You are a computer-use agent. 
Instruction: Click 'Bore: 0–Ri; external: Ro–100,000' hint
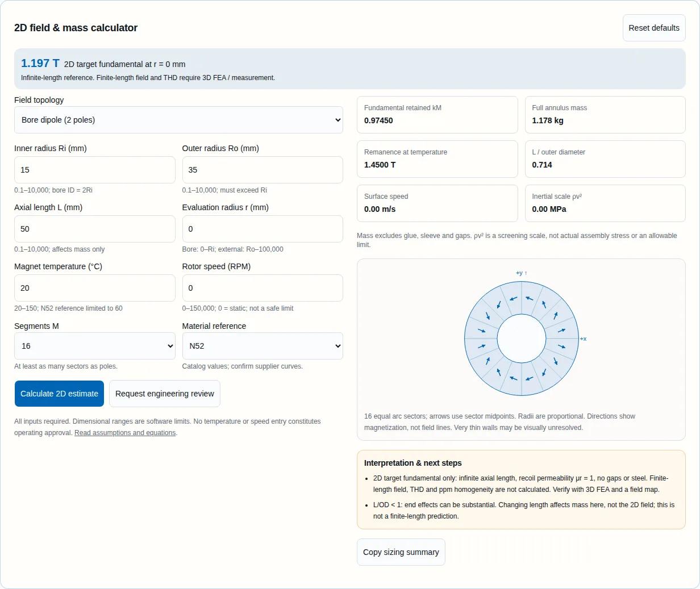pyautogui.click(x=233, y=249)
